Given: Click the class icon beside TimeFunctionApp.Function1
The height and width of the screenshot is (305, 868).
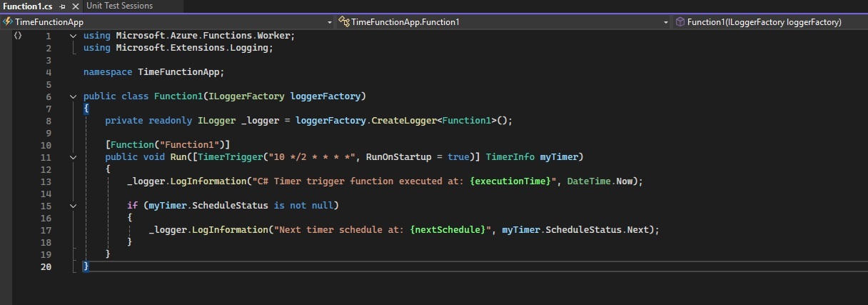Looking at the screenshot, I should [x=343, y=22].
